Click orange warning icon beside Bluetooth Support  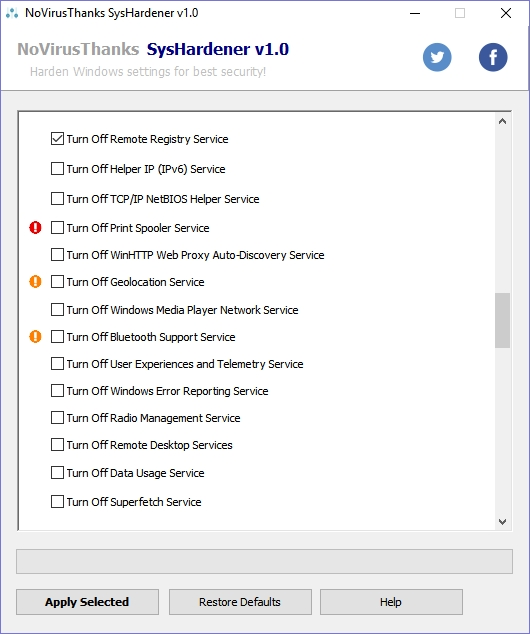[35, 336]
